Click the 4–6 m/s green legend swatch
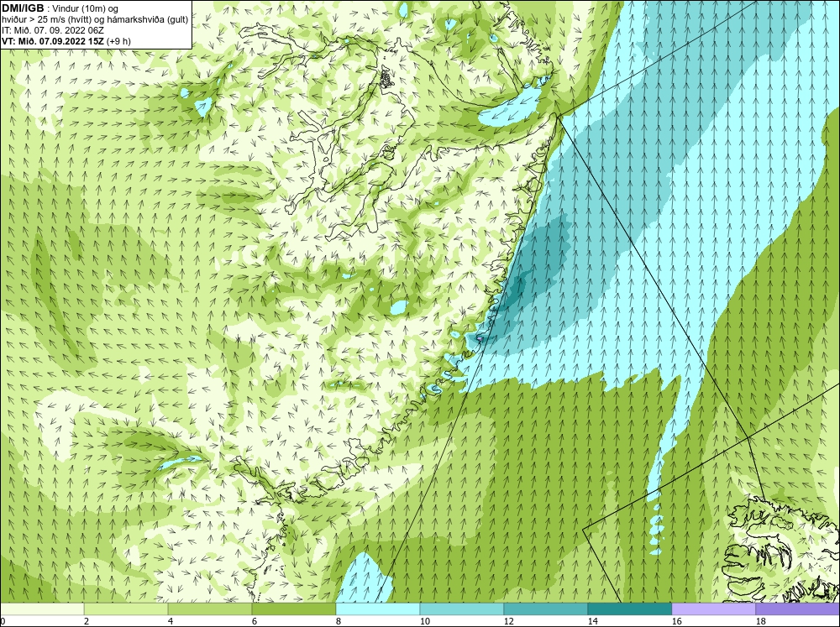This screenshot has height=627, width=840. pos(209,609)
